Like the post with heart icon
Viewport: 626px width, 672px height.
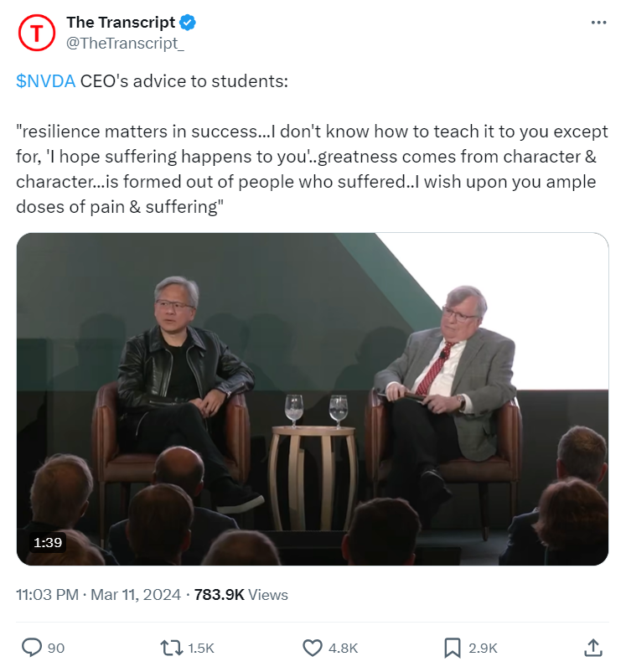312,648
